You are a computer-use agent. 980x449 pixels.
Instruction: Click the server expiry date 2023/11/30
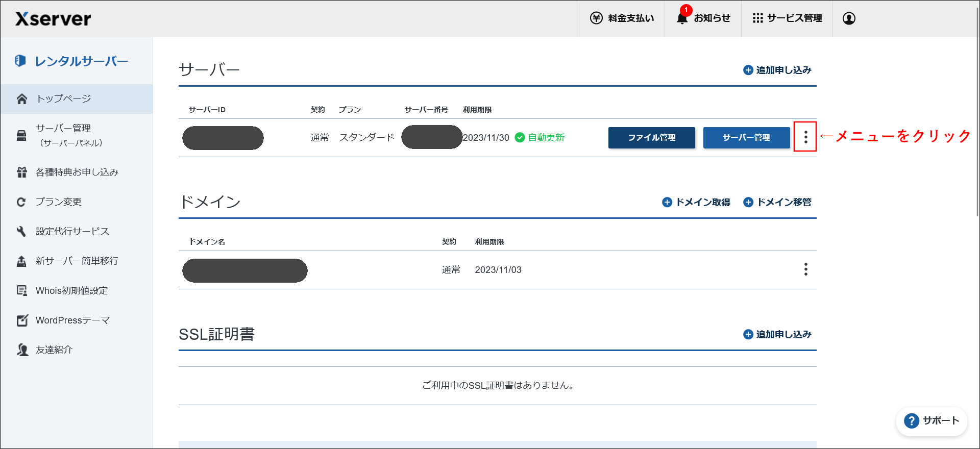point(486,138)
